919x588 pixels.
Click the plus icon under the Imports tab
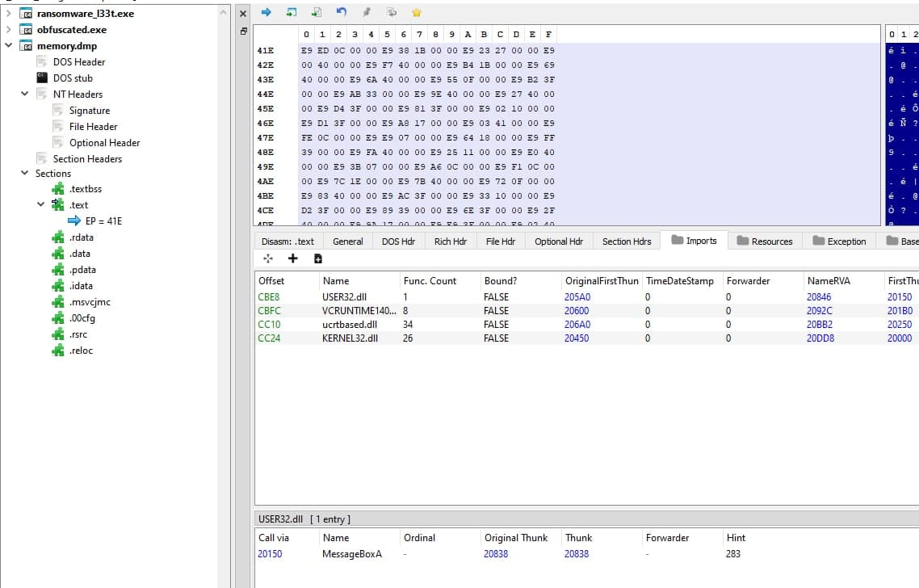click(x=292, y=258)
